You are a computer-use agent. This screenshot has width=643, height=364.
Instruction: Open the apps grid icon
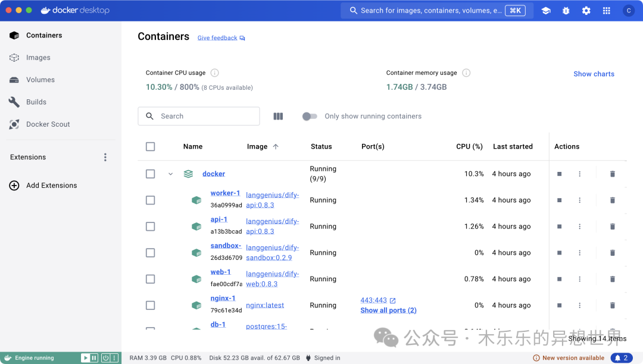(607, 11)
